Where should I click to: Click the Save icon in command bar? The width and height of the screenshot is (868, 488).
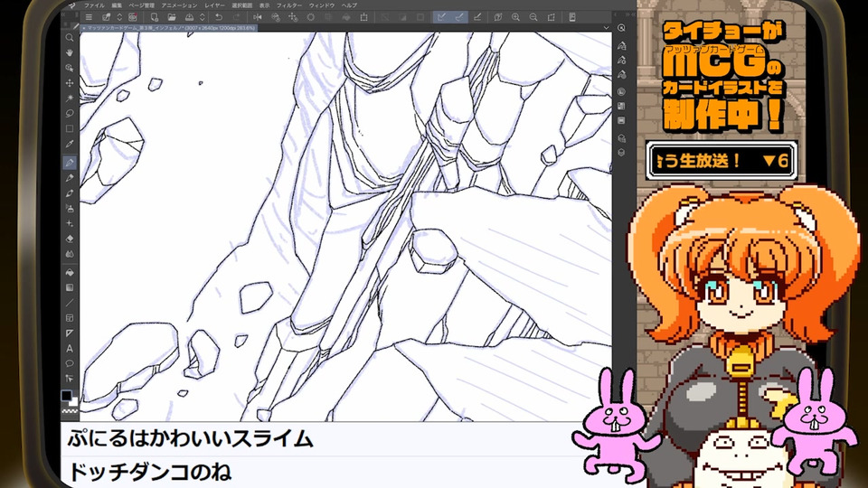(189, 18)
